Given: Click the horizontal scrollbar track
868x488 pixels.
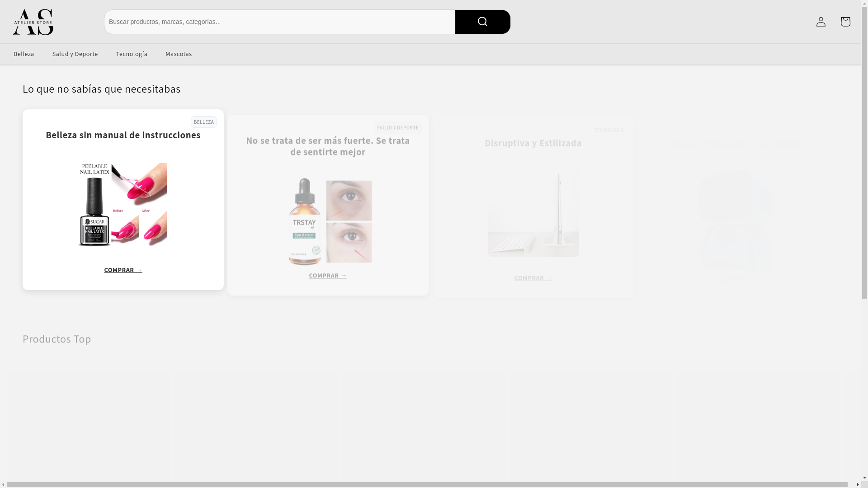Looking at the screenshot, I should (x=427, y=485).
